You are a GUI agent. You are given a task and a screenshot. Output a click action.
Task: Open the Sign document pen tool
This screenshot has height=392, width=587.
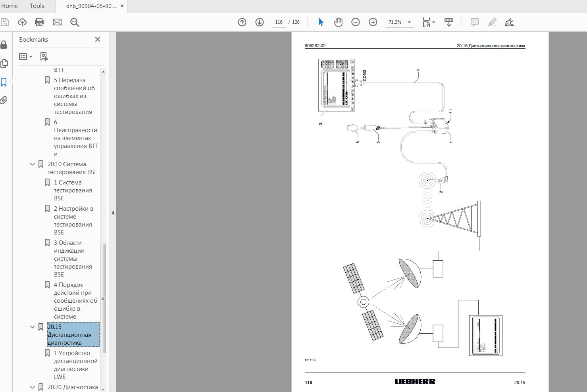(510, 22)
